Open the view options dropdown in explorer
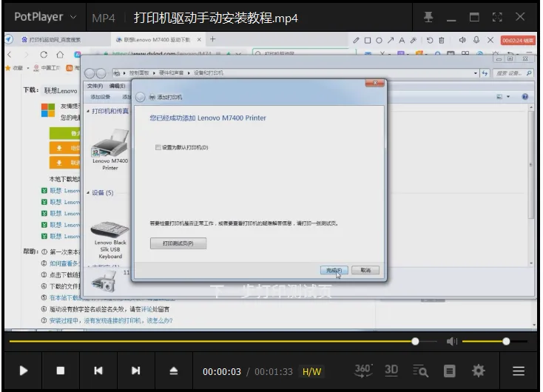Screen dimensions: 543x392 click(508, 97)
